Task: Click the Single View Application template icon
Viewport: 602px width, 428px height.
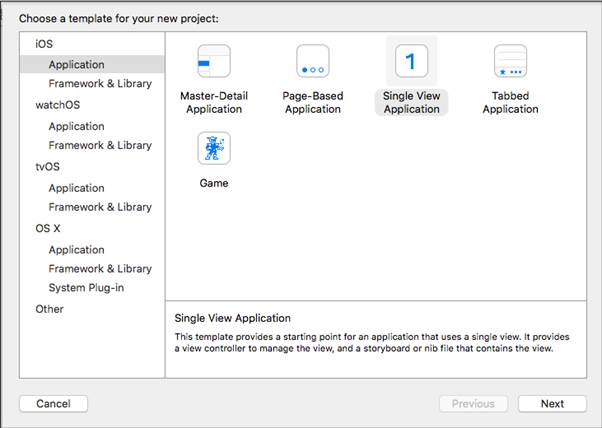Action: [411, 62]
